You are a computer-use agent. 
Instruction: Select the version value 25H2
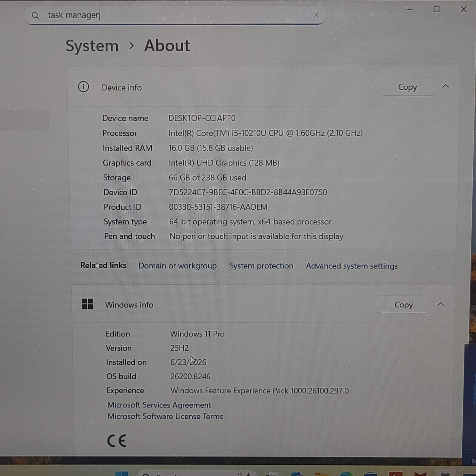point(179,348)
